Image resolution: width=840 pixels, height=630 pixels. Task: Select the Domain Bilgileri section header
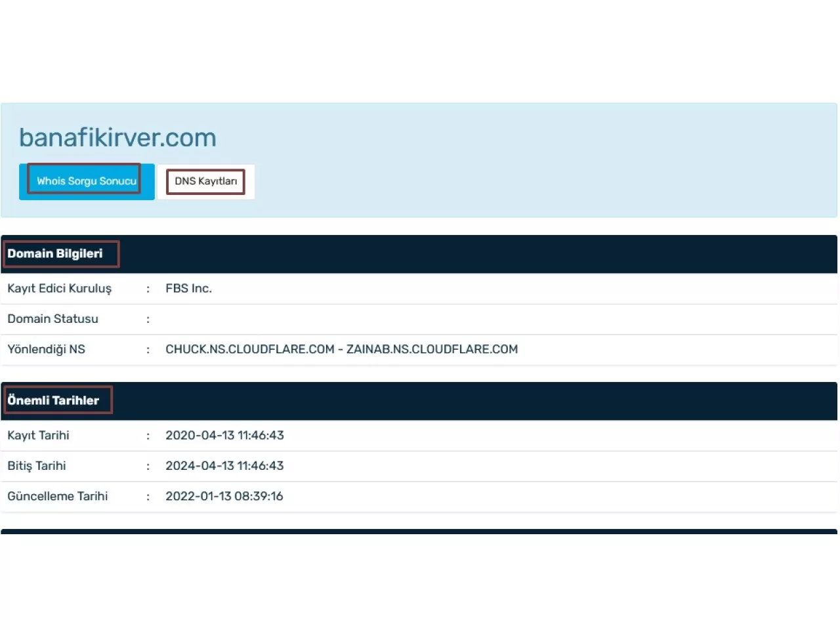click(x=55, y=254)
